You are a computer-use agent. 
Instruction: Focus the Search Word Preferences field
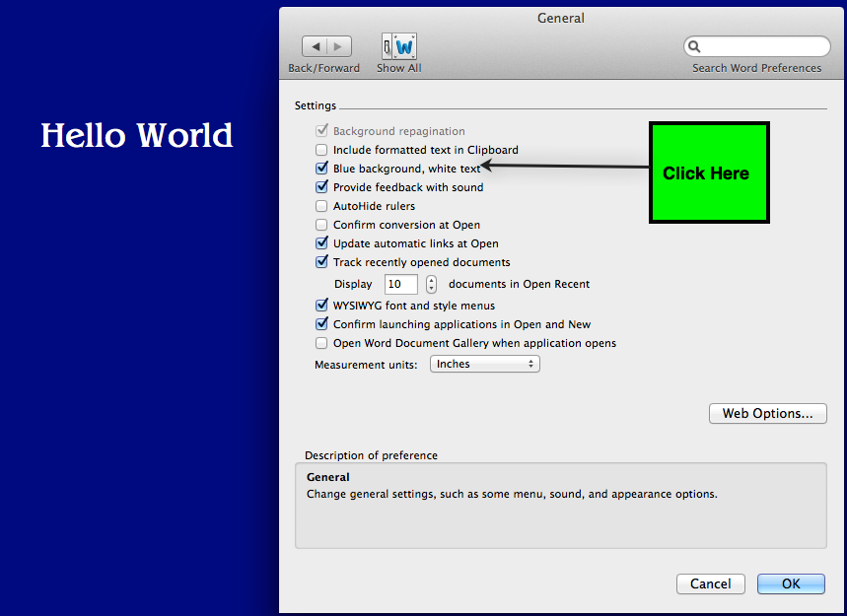click(x=757, y=47)
